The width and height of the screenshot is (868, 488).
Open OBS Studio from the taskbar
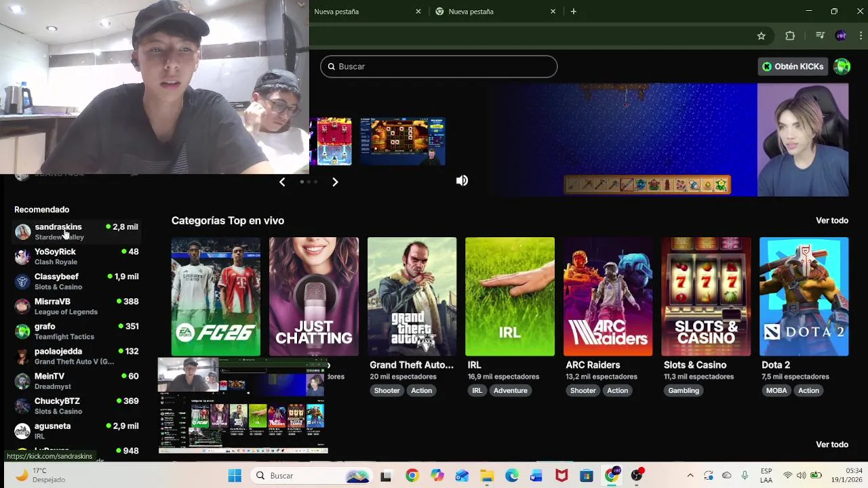pyautogui.click(x=637, y=476)
